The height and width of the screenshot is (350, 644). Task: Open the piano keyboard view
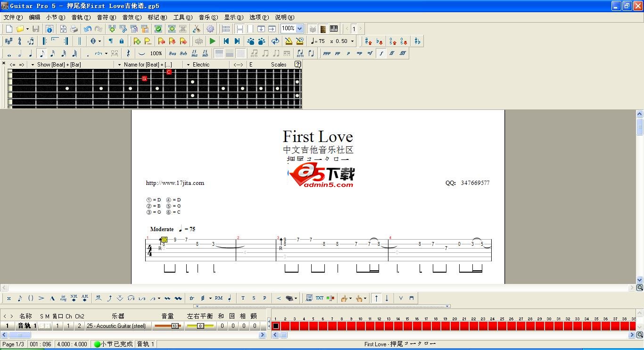pos(334,29)
